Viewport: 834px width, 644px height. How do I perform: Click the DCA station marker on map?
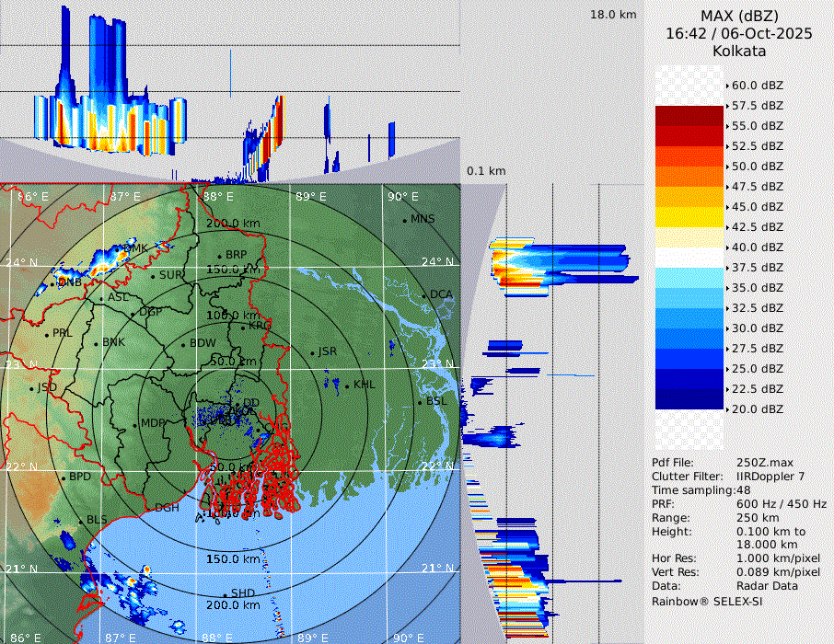pyautogui.click(x=423, y=295)
